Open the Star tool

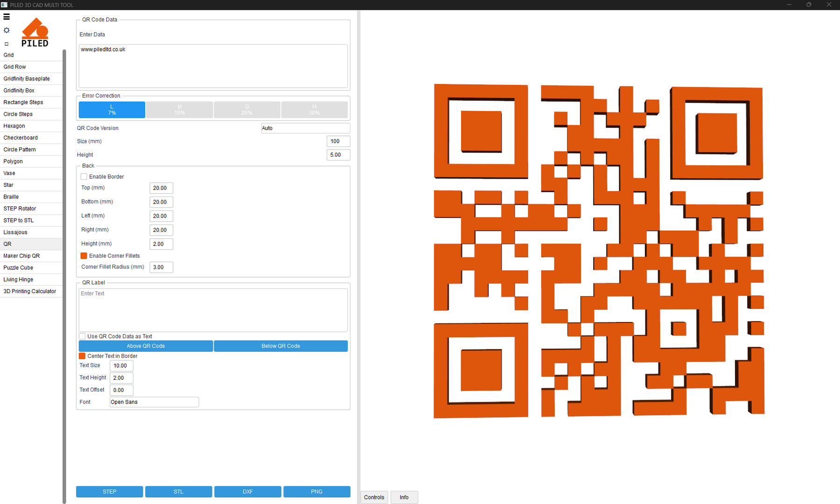pyautogui.click(x=31, y=185)
